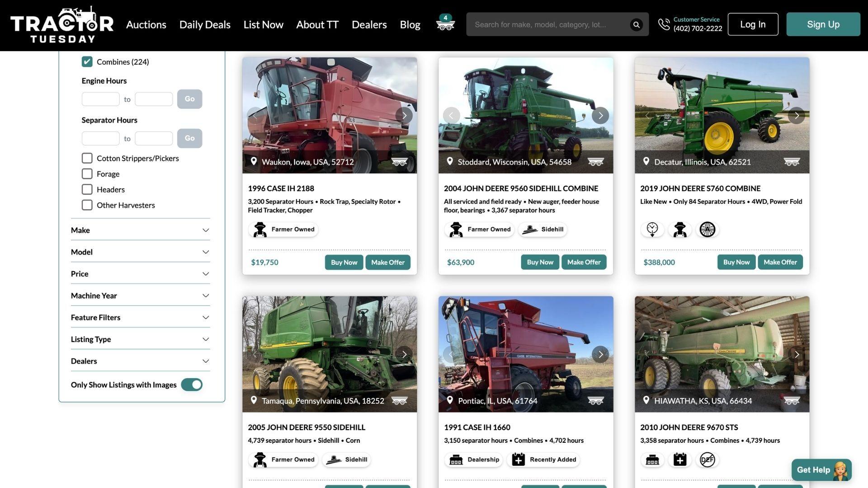868x488 pixels.
Task: Click the search make, model, category field
Action: tap(549, 24)
